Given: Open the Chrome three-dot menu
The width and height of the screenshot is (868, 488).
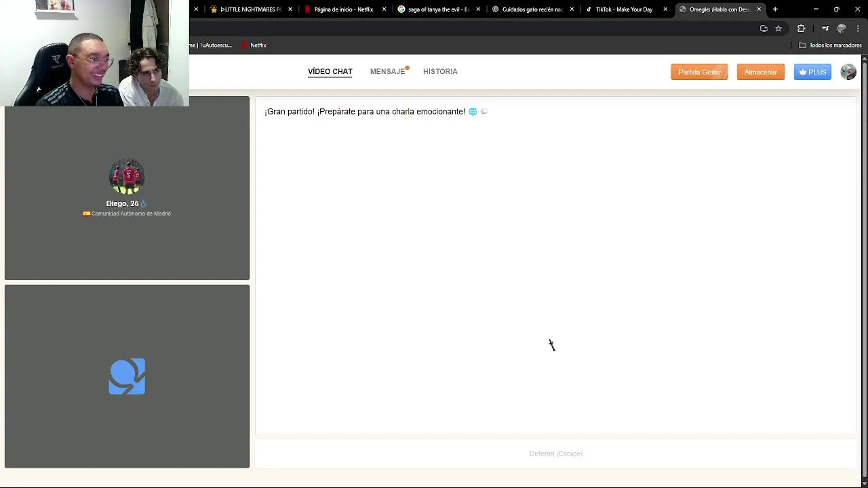Looking at the screenshot, I should point(859,28).
